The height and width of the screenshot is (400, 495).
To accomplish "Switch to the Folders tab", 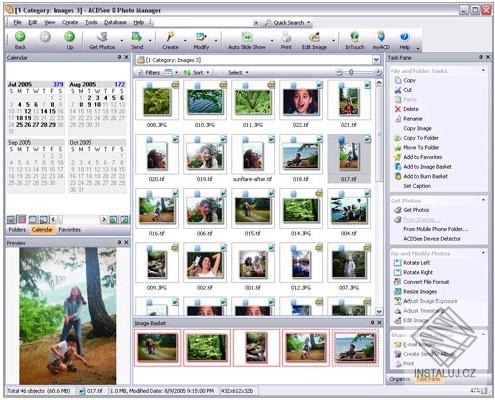I will coord(17,230).
